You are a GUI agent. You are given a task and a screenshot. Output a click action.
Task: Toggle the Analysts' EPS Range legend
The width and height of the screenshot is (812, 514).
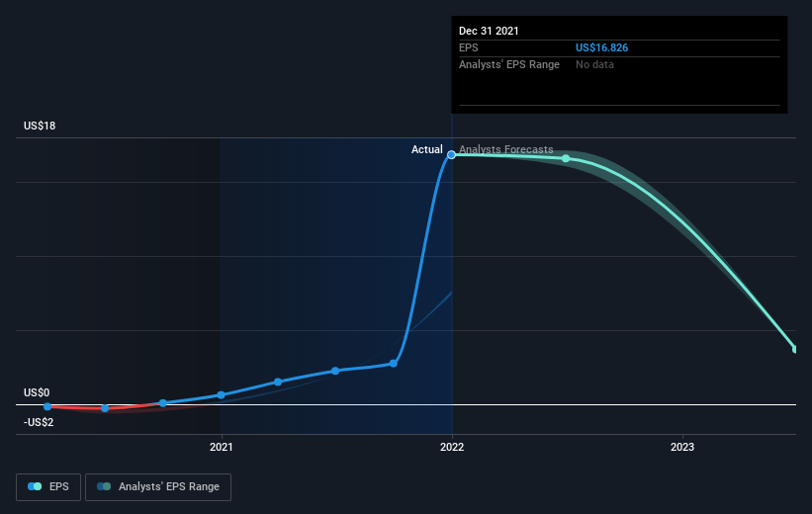point(158,487)
